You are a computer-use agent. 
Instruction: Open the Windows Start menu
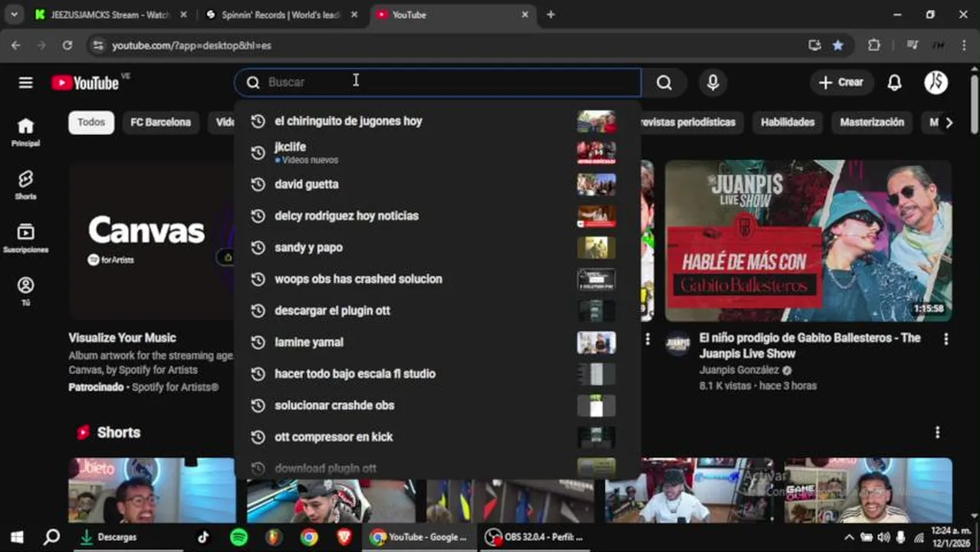pos(16,537)
